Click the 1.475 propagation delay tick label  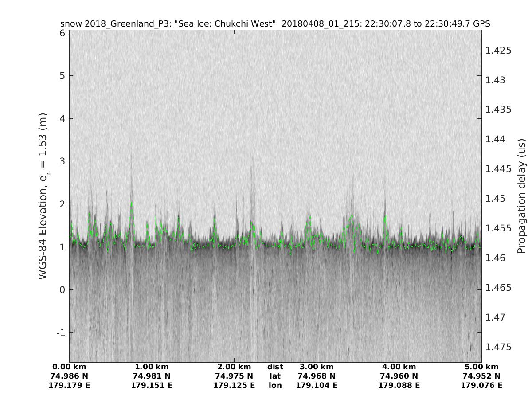pyautogui.click(x=499, y=347)
